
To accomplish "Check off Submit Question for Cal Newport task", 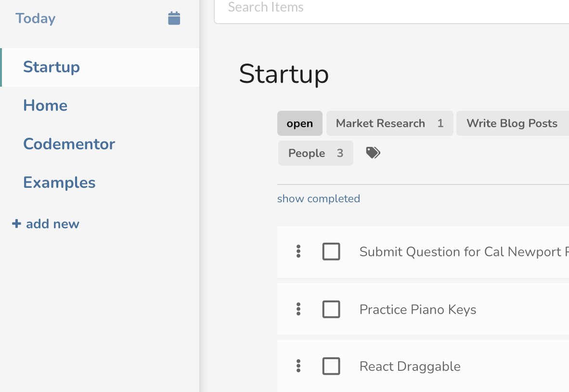I will [331, 251].
